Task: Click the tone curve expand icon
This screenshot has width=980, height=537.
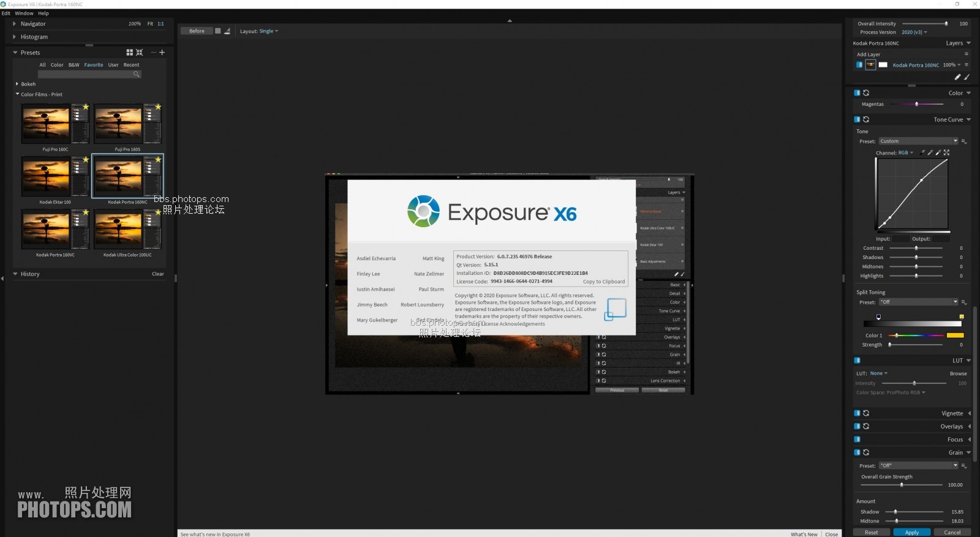Action: 946,152
